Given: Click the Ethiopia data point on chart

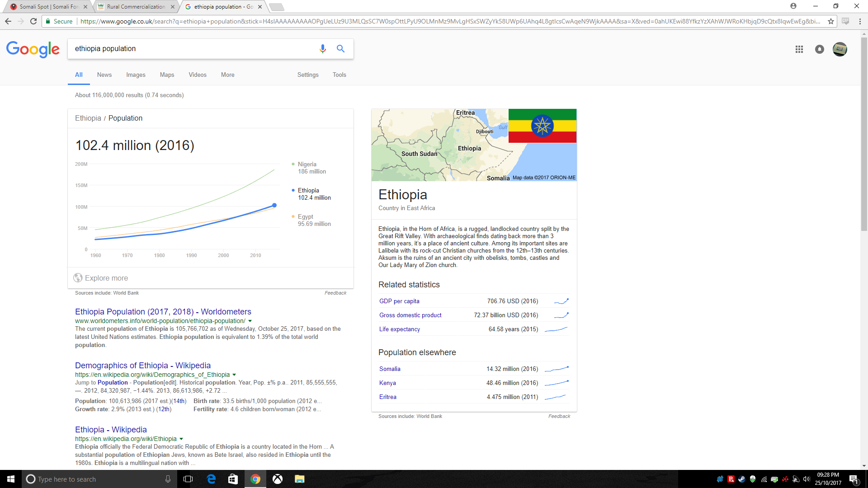Looking at the screenshot, I should pos(274,205).
